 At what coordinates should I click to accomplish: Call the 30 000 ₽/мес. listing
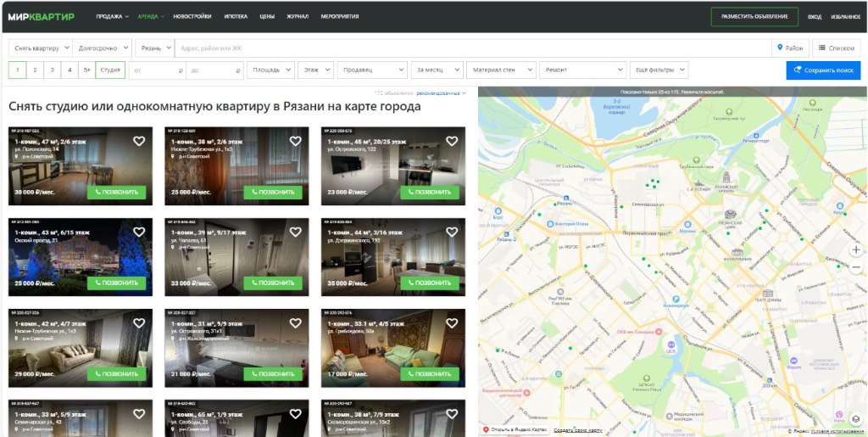(x=116, y=192)
